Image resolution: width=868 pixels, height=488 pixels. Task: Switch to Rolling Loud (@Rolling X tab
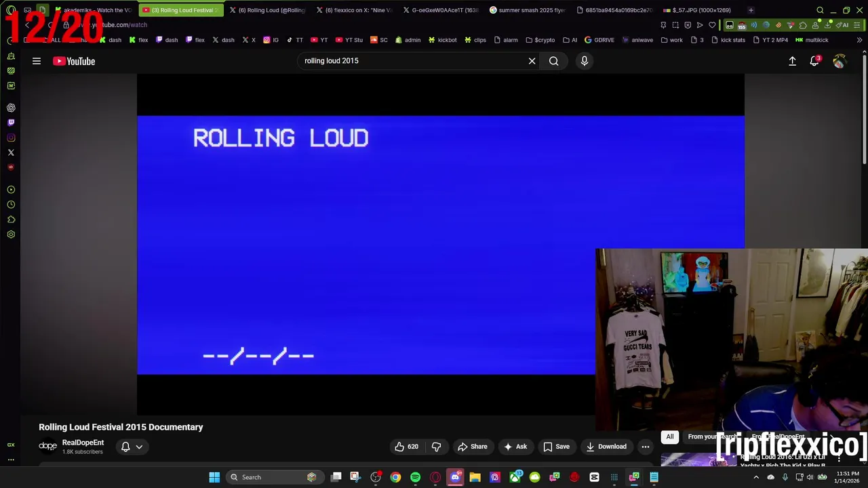pos(268,10)
